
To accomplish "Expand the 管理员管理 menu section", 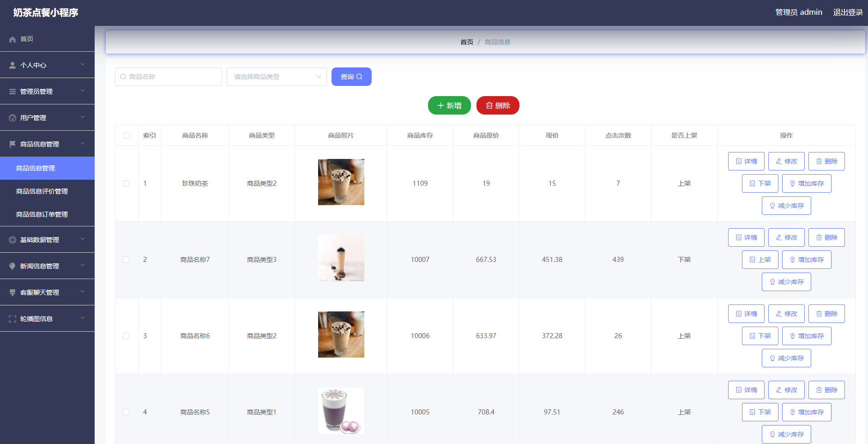I will 47,91.
